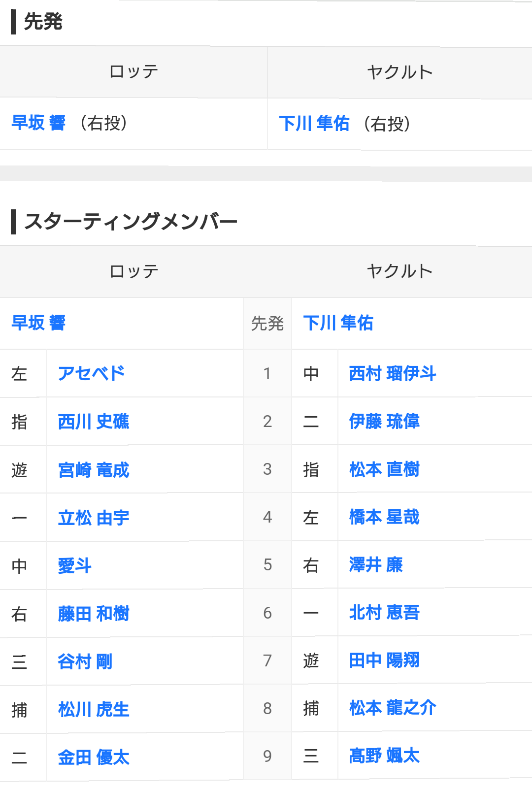
Task: Click position 三 beside 髙野 颯太
Action: pos(311,756)
